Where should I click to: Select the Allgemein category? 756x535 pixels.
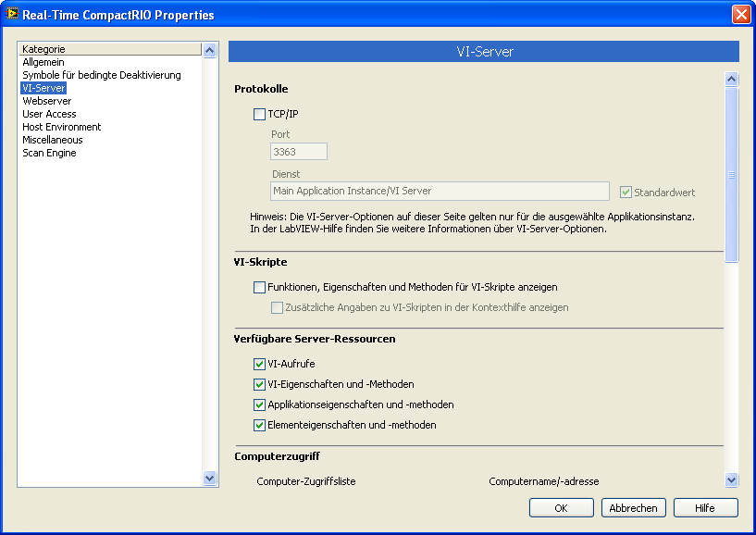click(x=43, y=62)
